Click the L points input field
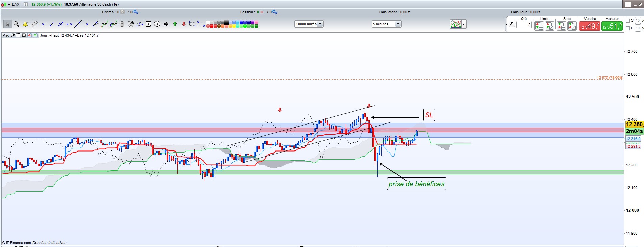Screen dimensions: 644x247 [638, 28]
